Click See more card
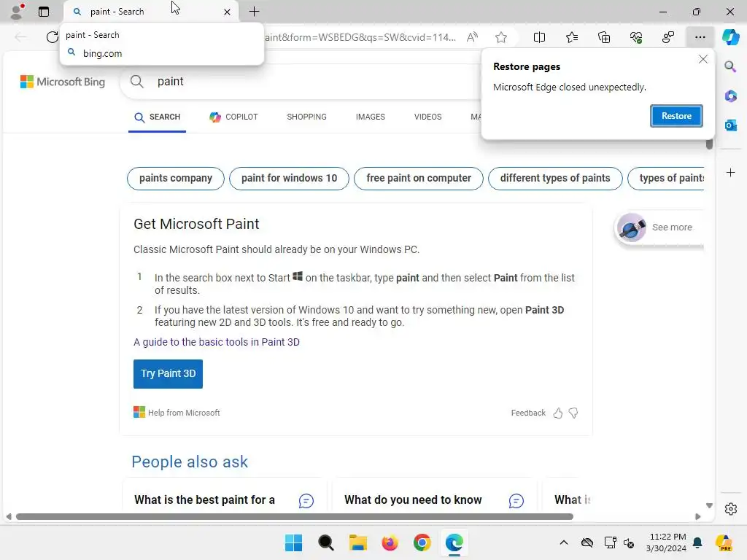The width and height of the screenshot is (747, 560). [x=659, y=227]
